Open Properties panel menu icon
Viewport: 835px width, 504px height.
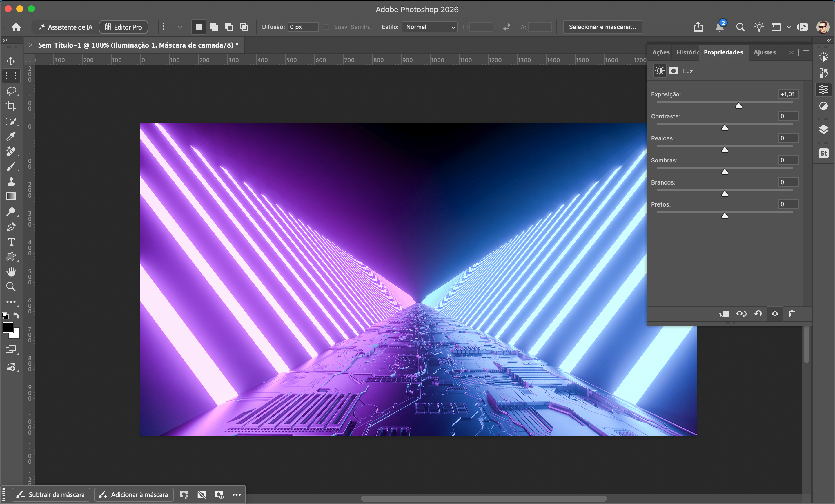(806, 52)
